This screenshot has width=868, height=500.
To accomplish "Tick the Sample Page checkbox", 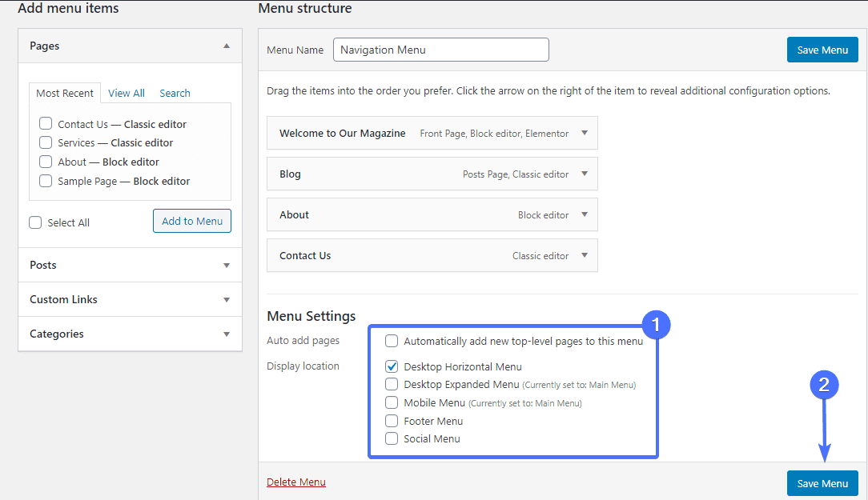I will click(x=46, y=181).
